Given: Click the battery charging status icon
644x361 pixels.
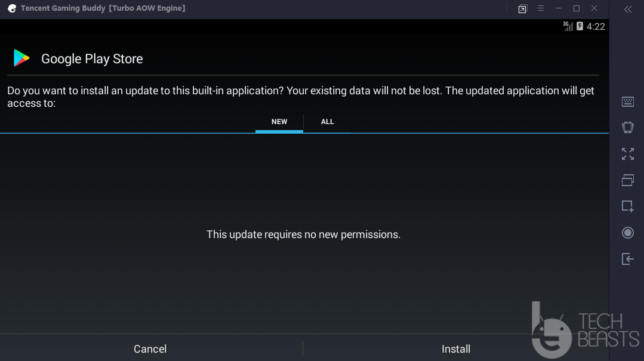Looking at the screenshot, I should coord(580,26).
